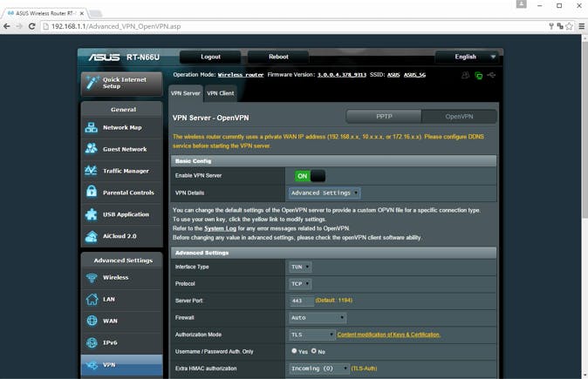Go forward in the browser
This screenshot has height=379, width=588.
click(19, 26)
